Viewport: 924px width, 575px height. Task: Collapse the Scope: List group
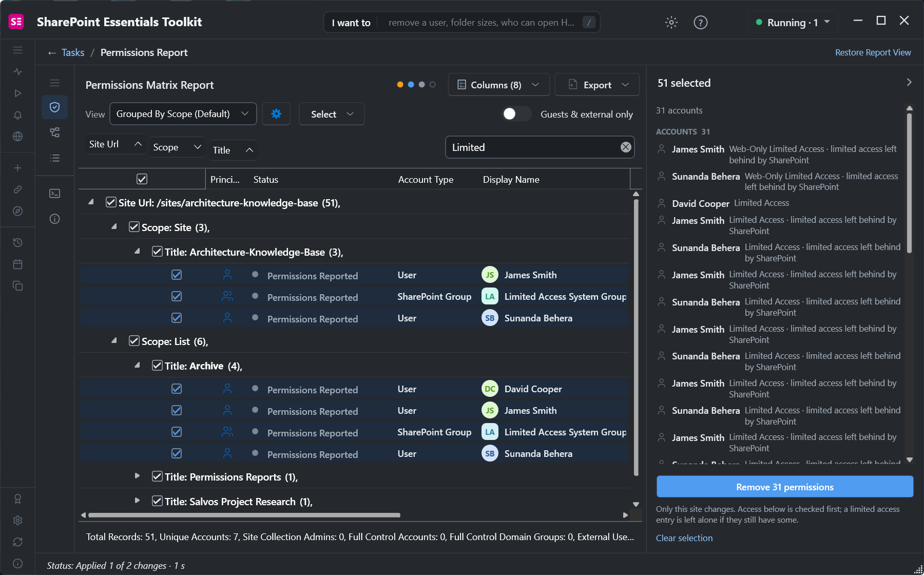tap(114, 340)
